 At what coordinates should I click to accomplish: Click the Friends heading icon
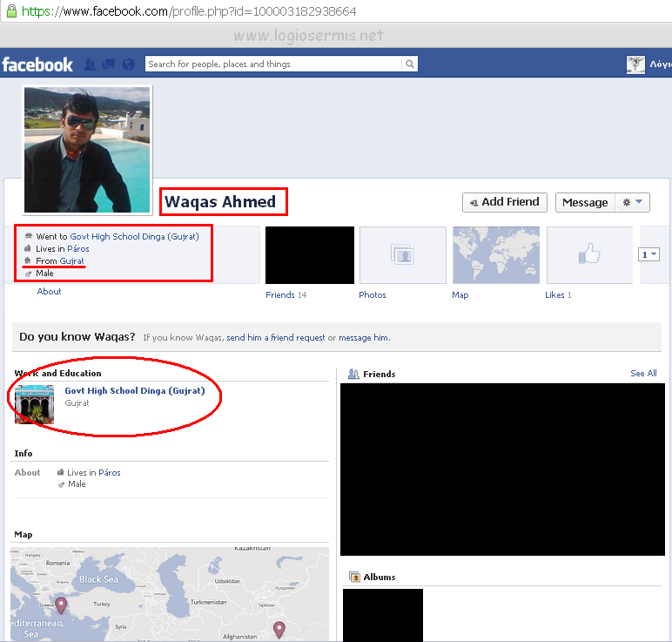[353, 374]
